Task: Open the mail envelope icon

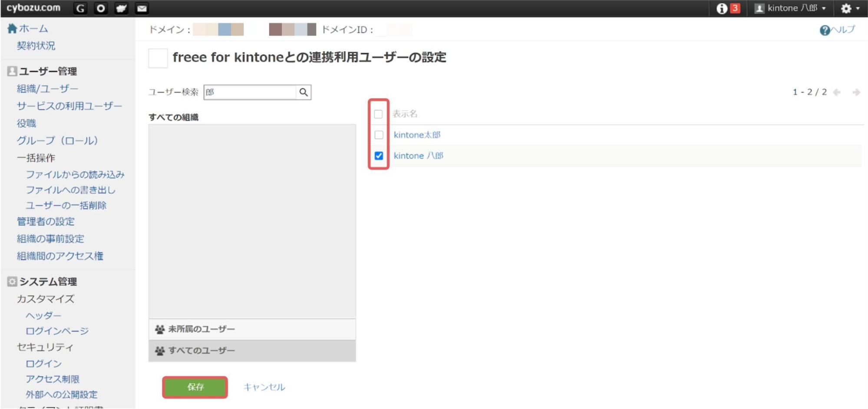Action: tap(142, 8)
